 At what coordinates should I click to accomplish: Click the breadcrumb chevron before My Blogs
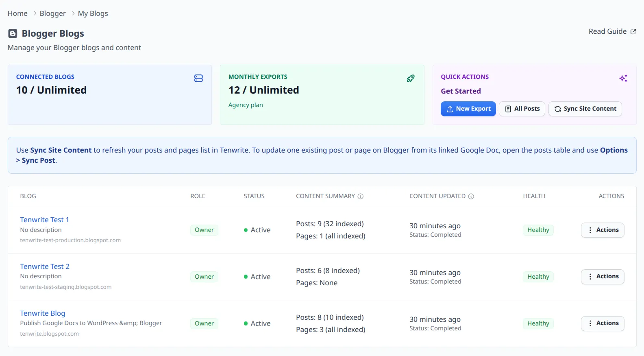point(73,13)
